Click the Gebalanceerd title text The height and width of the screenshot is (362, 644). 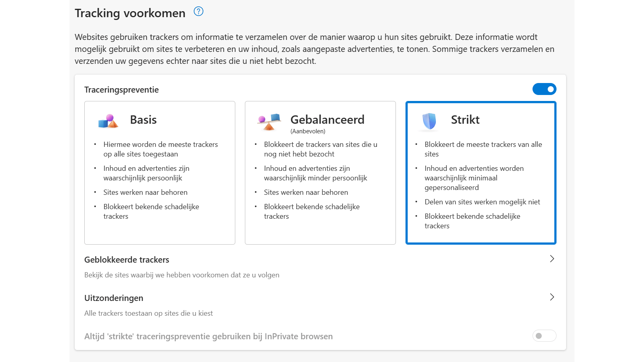click(x=327, y=120)
